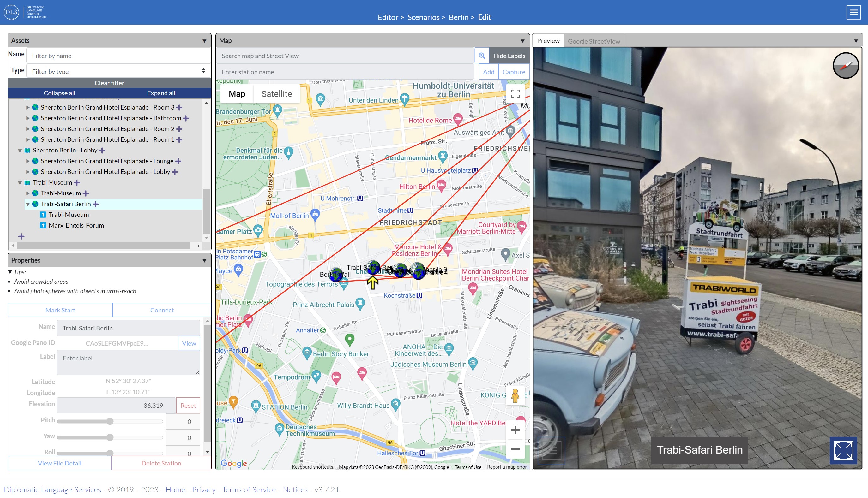Open the hamburger menu in the header
This screenshot has height=498, width=868.
(x=853, y=12)
